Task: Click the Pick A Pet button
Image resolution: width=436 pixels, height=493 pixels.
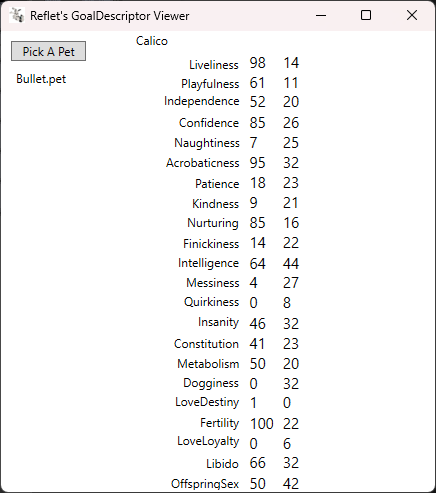Action: pos(48,51)
